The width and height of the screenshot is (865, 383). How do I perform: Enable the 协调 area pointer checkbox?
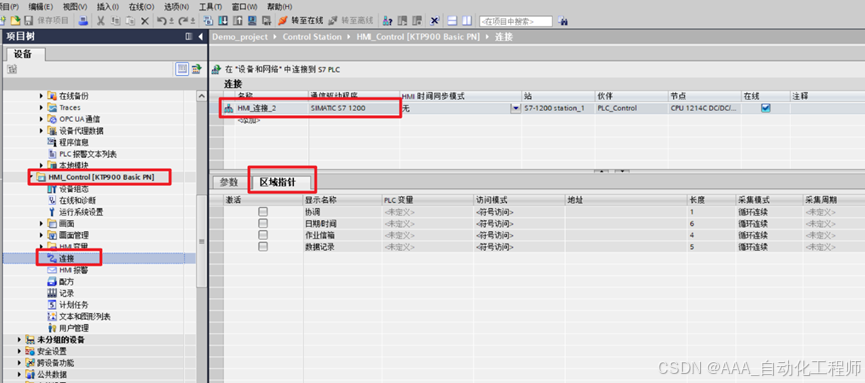click(263, 211)
